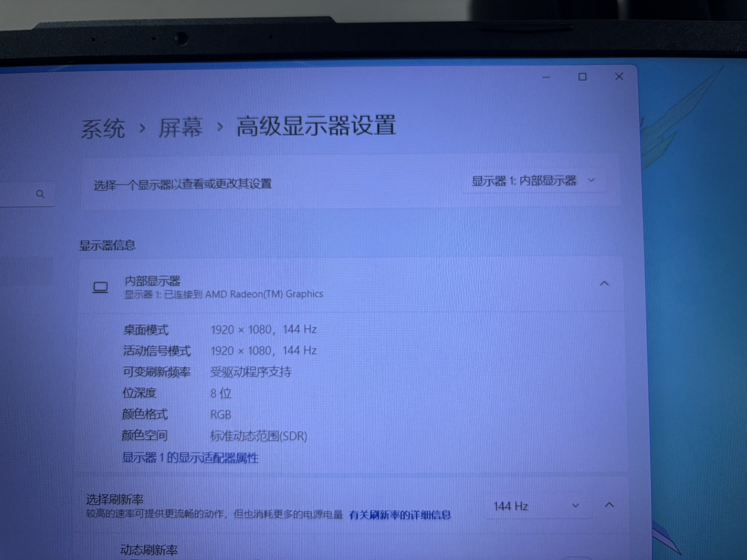This screenshot has width=747, height=560.
Task: Navigate to 屏幕 in the breadcrumb
Action: pyautogui.click(x=181, y=128)
